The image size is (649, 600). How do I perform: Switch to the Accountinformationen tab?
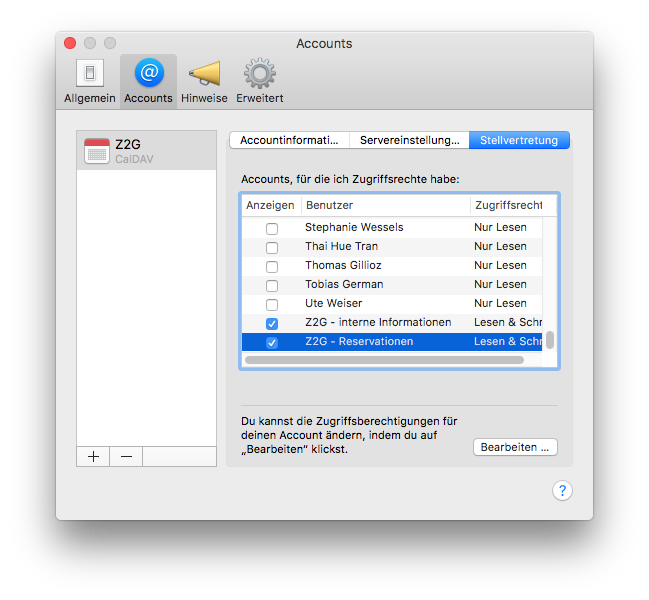coord(289,140)
